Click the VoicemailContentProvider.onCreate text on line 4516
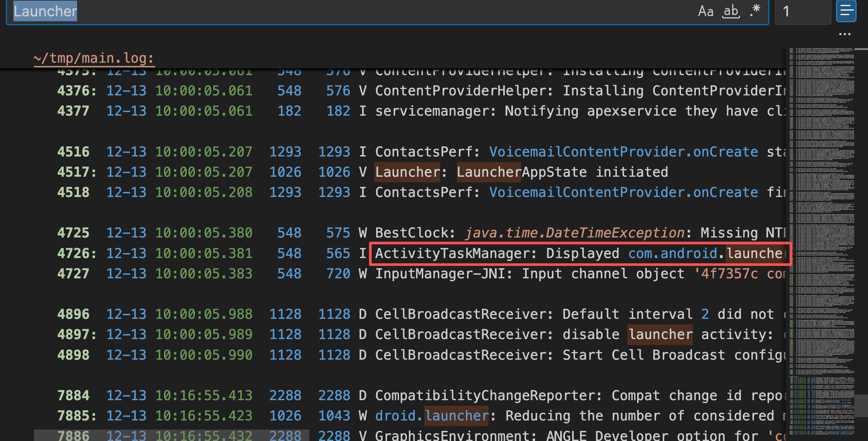 click(x=623, y=152)
